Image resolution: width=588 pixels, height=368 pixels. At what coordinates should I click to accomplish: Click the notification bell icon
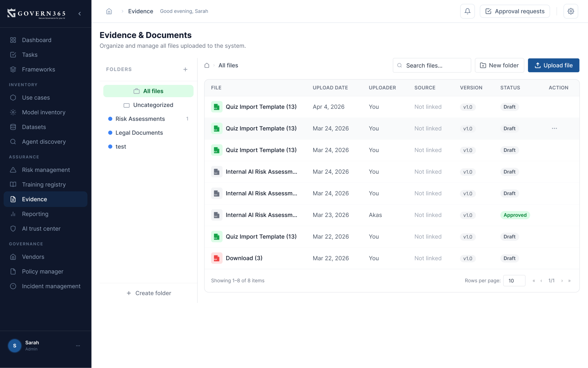(467, 11)
